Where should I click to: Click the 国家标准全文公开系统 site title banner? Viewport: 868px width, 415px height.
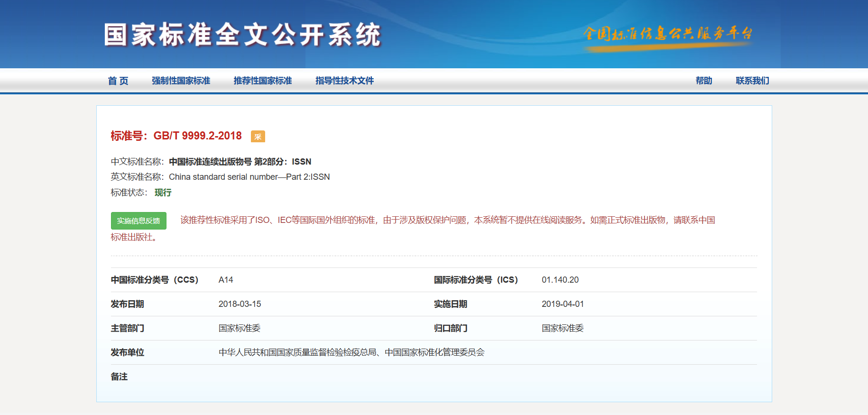(x=242, y=35)
